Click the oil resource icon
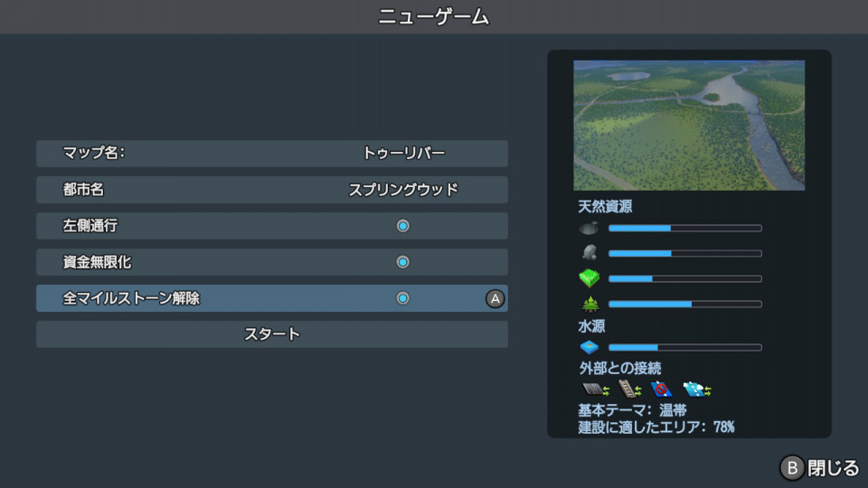868x488 pixels. (x=589, y=228)
